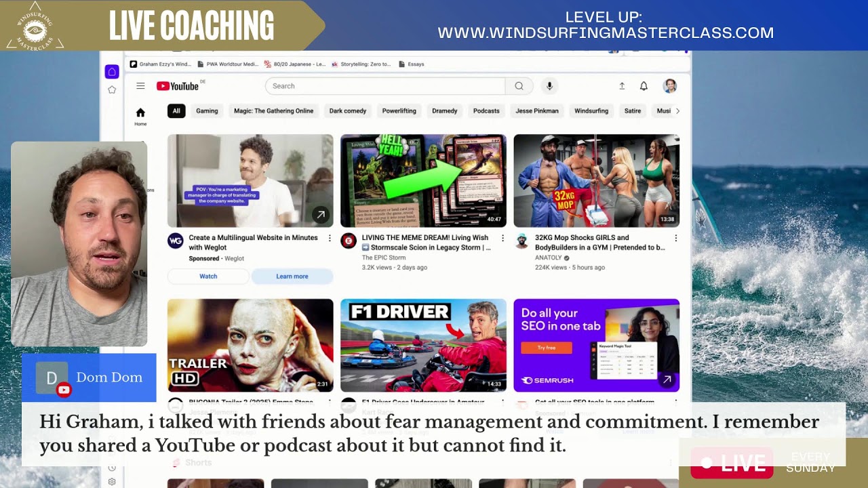Open options for the 32KG Mop video
Image resolution: width=868 pixels, height=488 pixels.
(675, 238)
